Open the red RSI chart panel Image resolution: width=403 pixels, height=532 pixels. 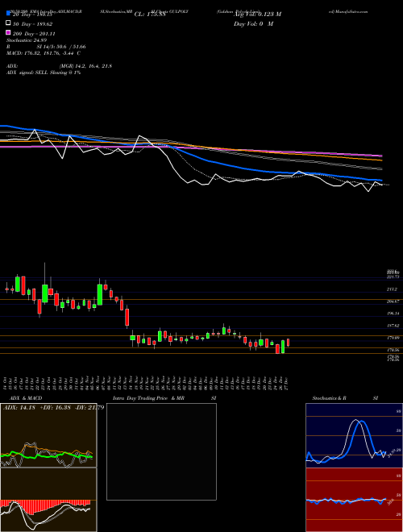coord(354,500)
